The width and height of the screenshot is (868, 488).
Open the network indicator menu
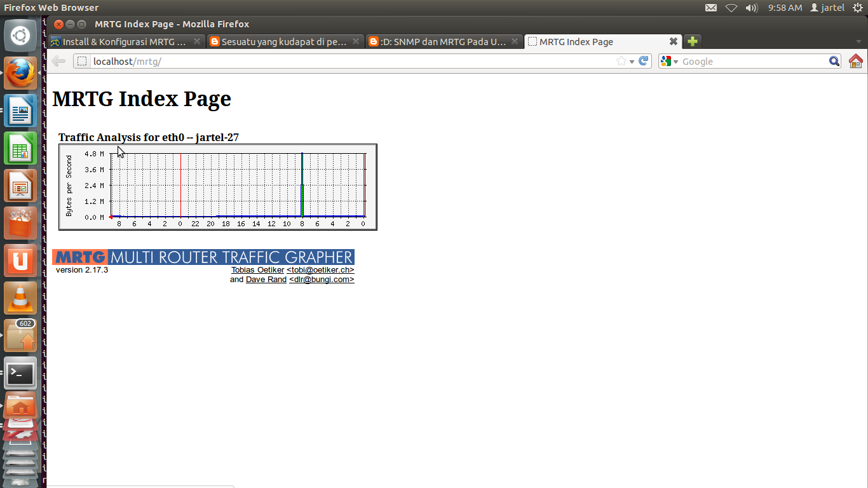(x=731, y=8)
